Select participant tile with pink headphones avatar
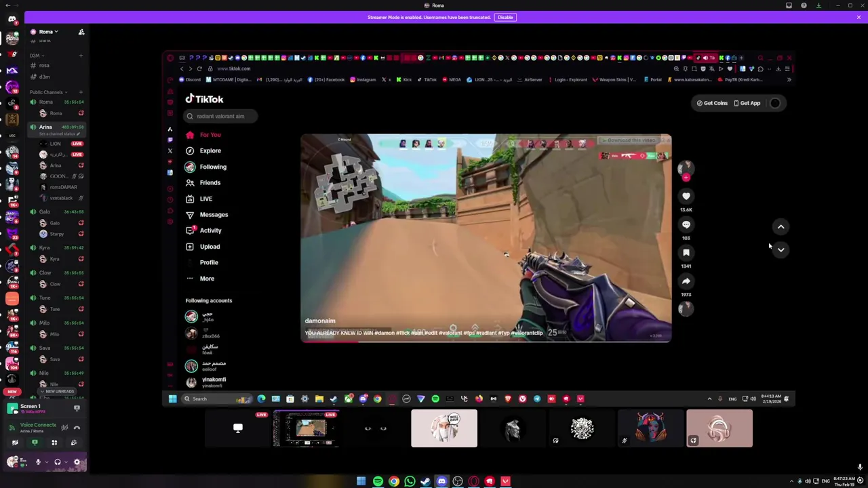 click(x=719, y=429)
